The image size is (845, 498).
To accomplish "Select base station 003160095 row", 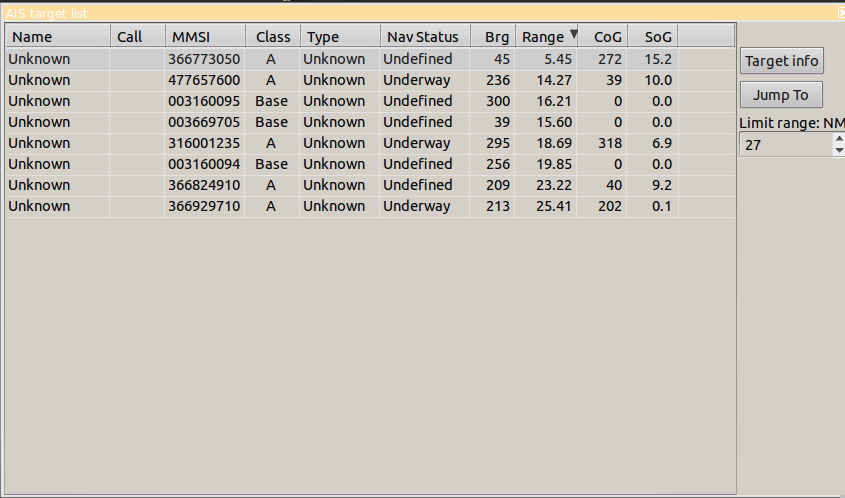I will (205, 101).
